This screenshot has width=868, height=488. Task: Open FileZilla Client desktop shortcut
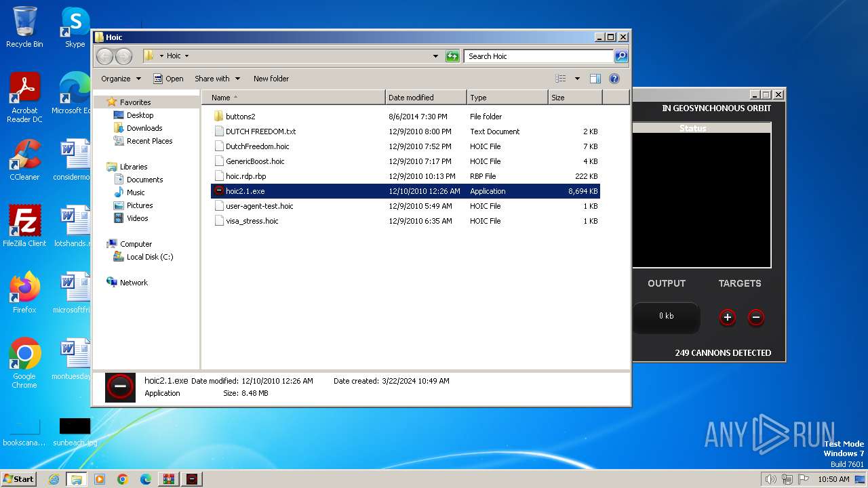pos(24,226)
